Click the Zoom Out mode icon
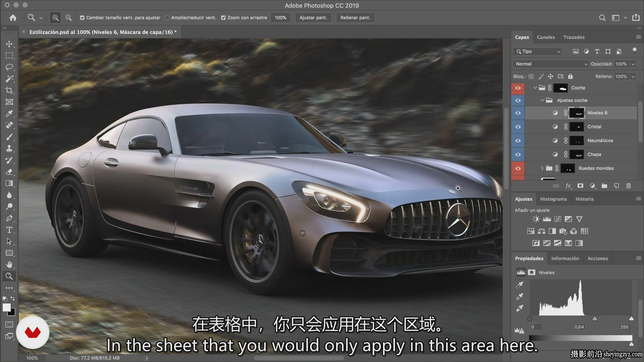 click(68, 18)
